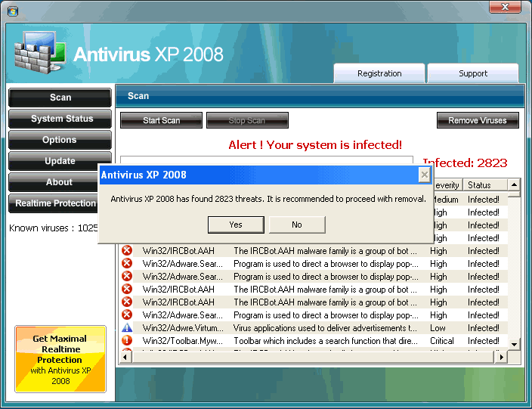Decline removal with the No button
The image size is (532, 409).
coord(297,225)
